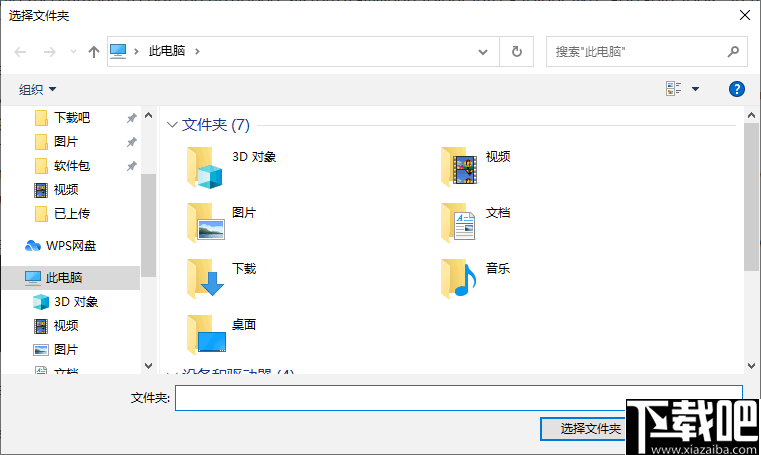Select the 图片 folder icon in main pane
761x455 pixels.
(x=205, y=222)
